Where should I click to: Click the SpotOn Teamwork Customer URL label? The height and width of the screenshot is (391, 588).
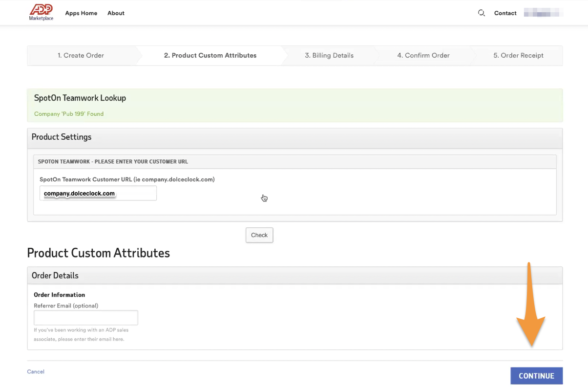click(x=127, y=179)
